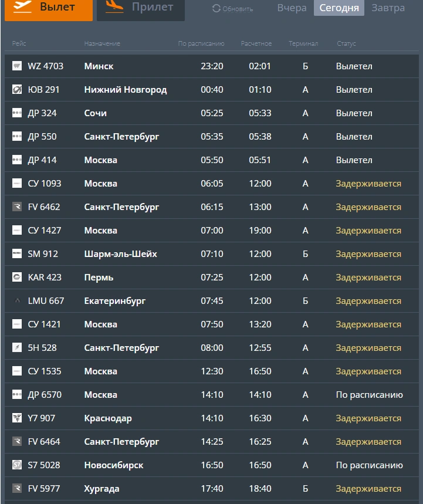Select destination Нижний Новгород

point(126,89)
